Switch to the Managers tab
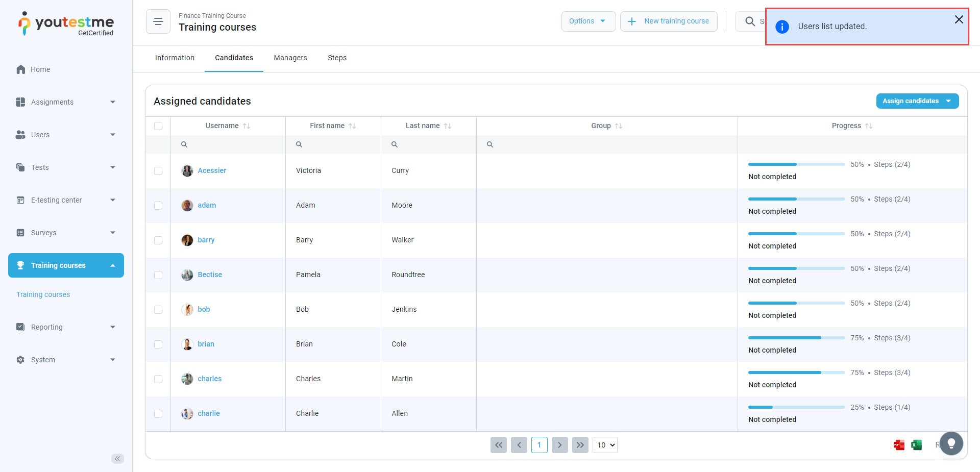Image resolution: width=980 pixels, height=472 pixels. [290, 58]
